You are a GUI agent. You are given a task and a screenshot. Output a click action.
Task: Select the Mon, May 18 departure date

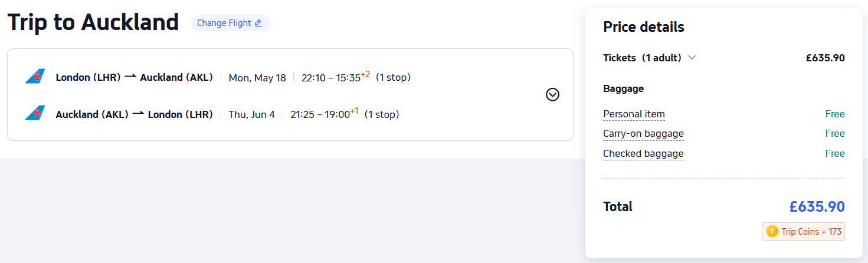click(257, 78)
